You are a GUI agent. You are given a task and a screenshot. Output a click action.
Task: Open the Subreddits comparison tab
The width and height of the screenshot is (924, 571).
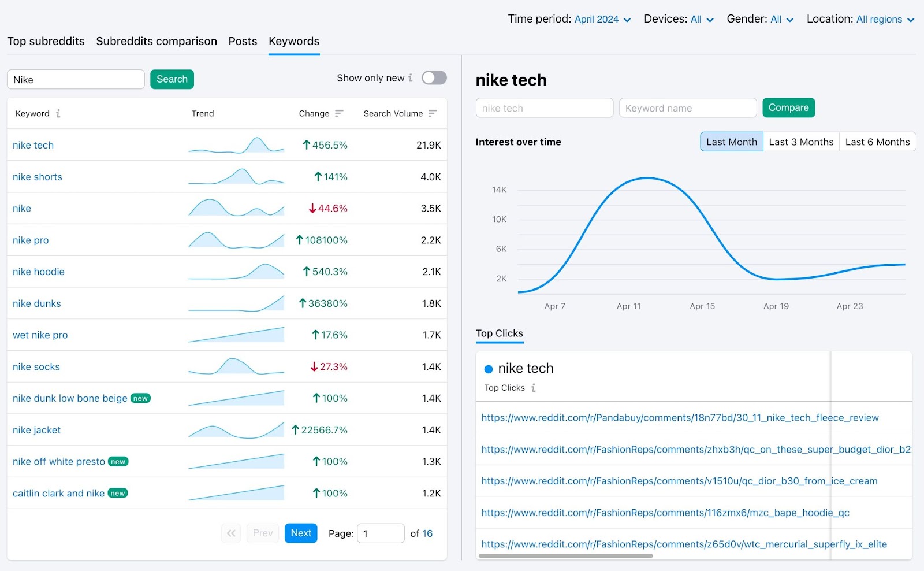click(x=157, y=41)
